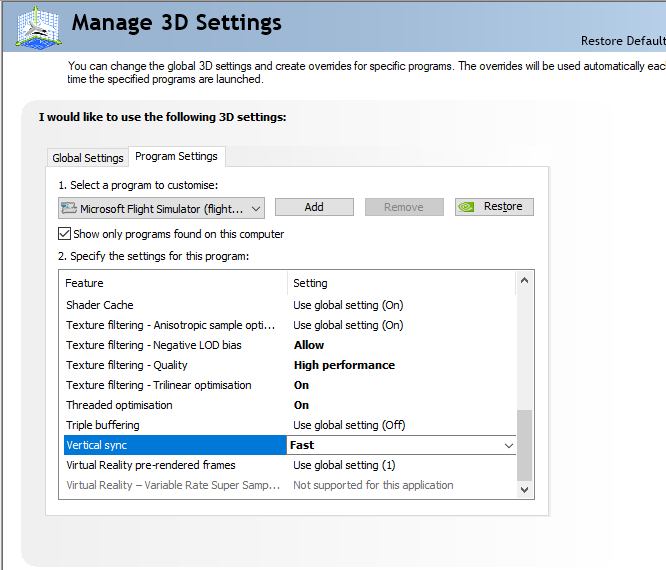The width and height of the screenshot is (666, 570).
Task: Click Shader Cache's Use global setting (On) value
Action: (348, 305)
